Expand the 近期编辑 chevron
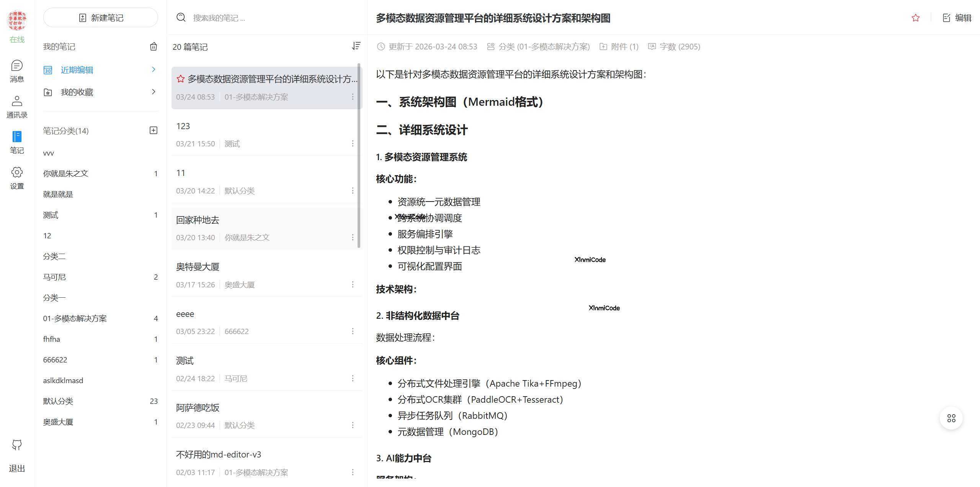This screenshot has height=487, width=980. (x=154, y=70)
